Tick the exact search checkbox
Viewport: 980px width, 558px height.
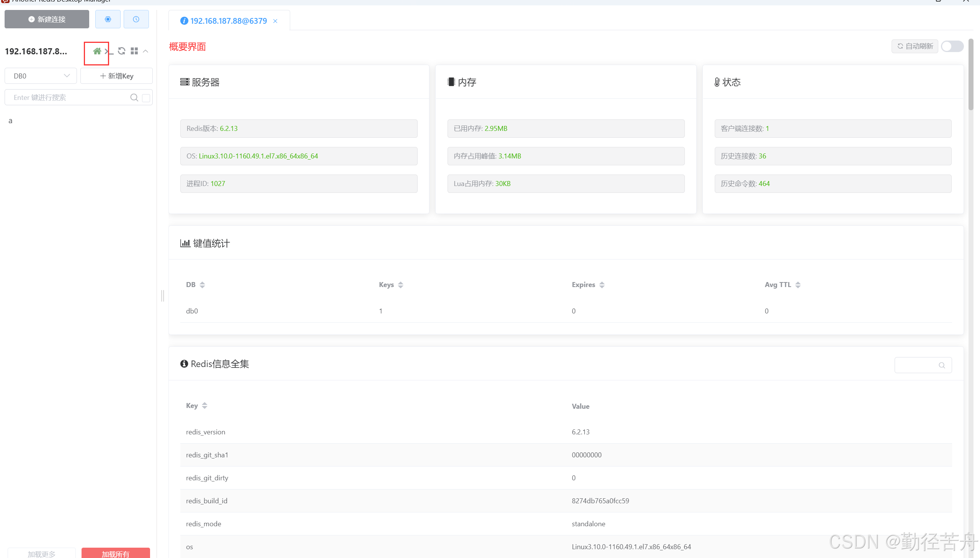coord(146,98)
